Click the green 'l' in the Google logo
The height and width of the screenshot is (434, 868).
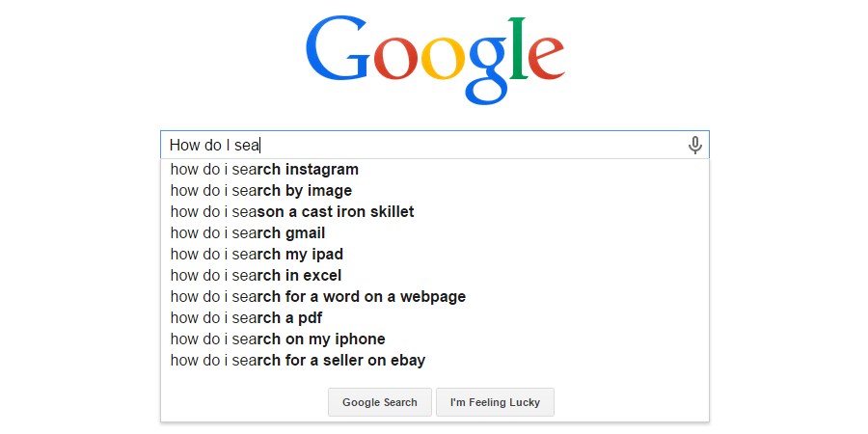[517, 48]
